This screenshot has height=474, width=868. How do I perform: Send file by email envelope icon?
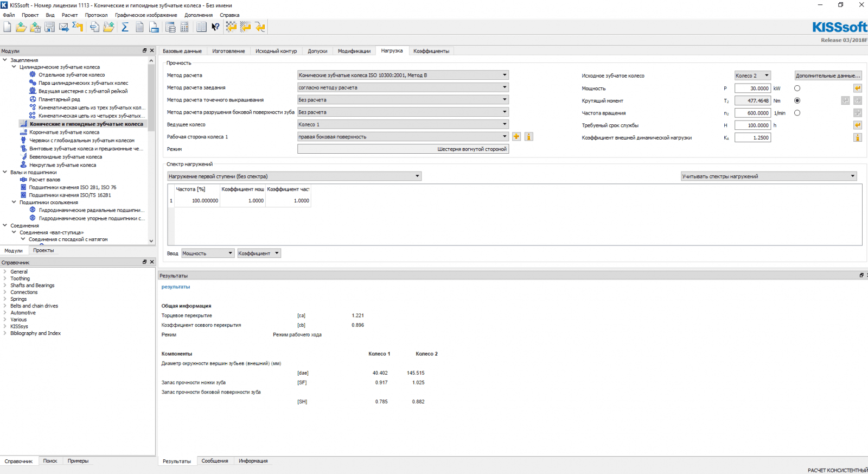click(x=64, y=27)
